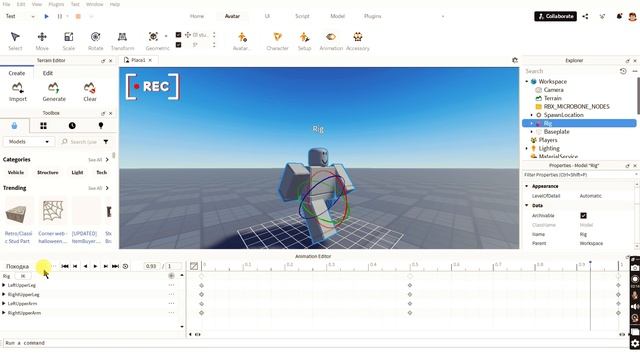The image size is (640, 360).
Task: Click See All beside Categories
Action: click(98, 160)
